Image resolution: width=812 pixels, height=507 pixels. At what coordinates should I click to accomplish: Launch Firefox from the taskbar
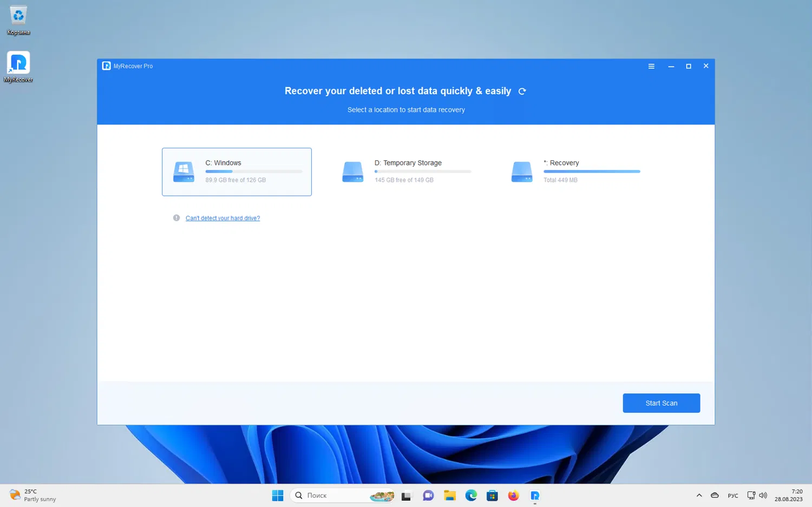(x=513, y=495)
